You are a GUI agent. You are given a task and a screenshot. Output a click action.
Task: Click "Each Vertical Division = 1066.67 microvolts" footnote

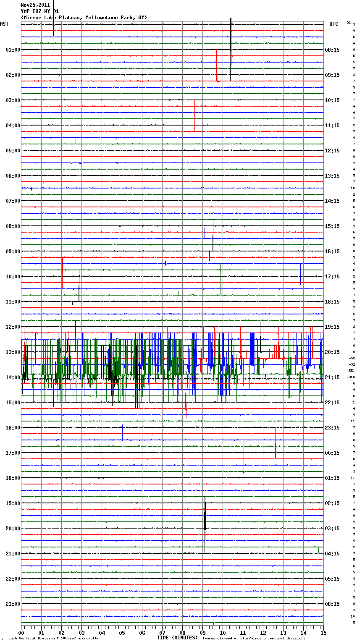pyautogui.click(x=53, y=639)
